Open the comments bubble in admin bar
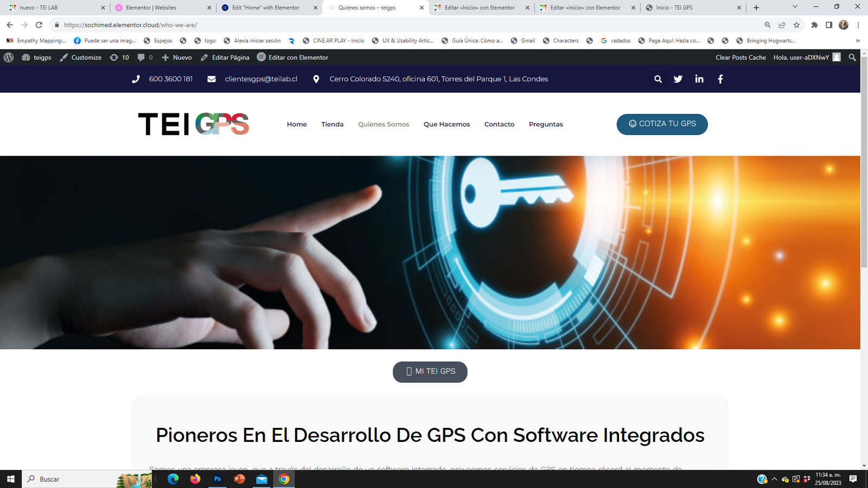 pyautogui.click(x=144, y=57)
